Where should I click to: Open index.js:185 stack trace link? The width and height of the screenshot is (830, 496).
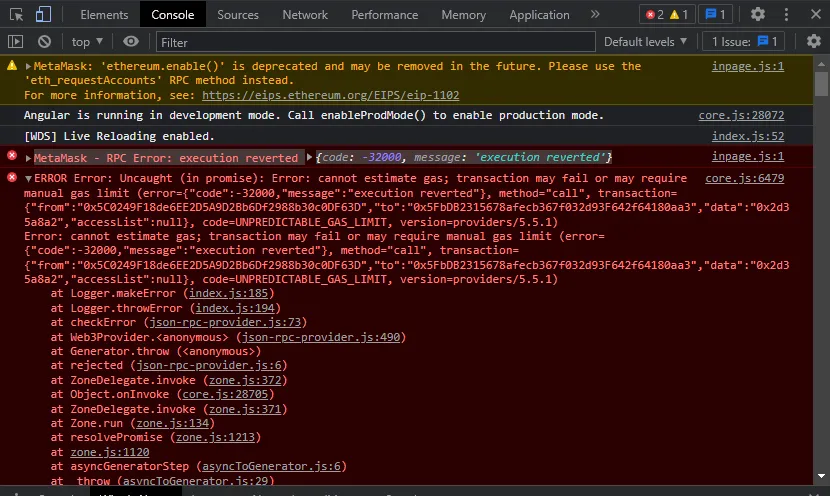(x=228, y=293)
